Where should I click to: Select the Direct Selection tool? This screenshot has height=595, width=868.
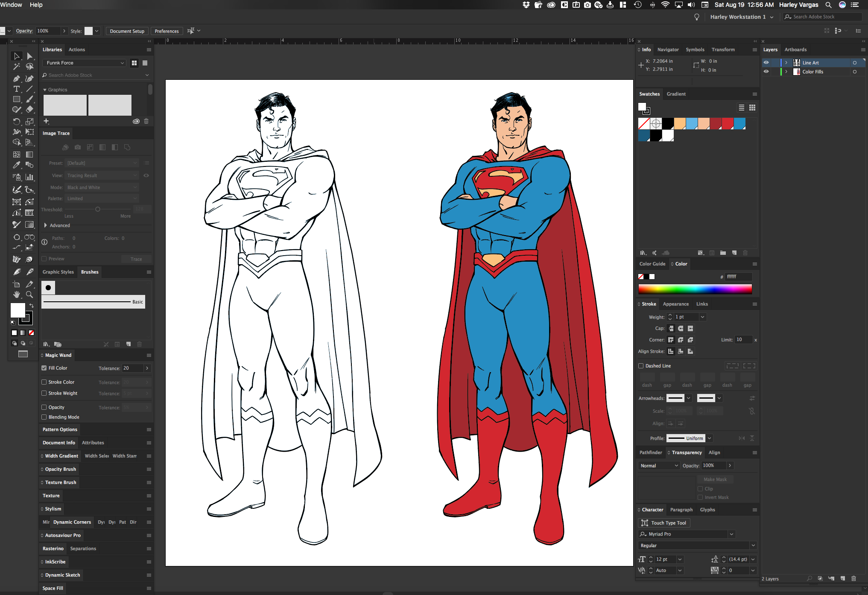[29, 56]
